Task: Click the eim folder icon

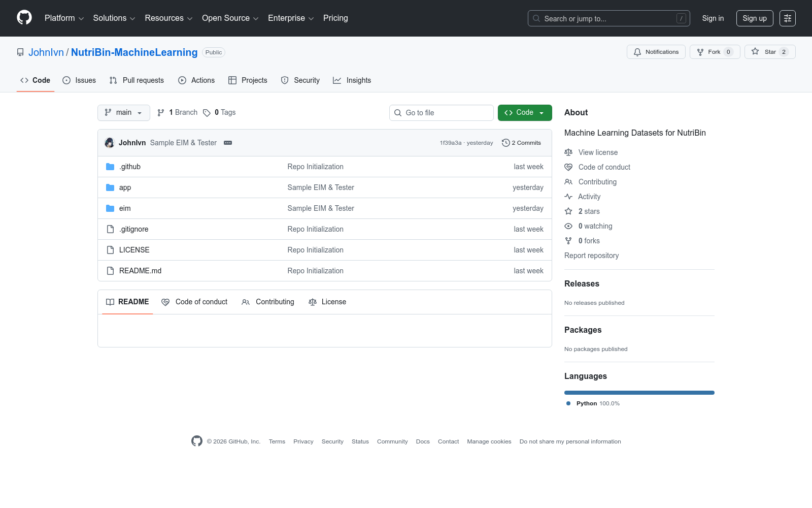Action: coord(110,208)
